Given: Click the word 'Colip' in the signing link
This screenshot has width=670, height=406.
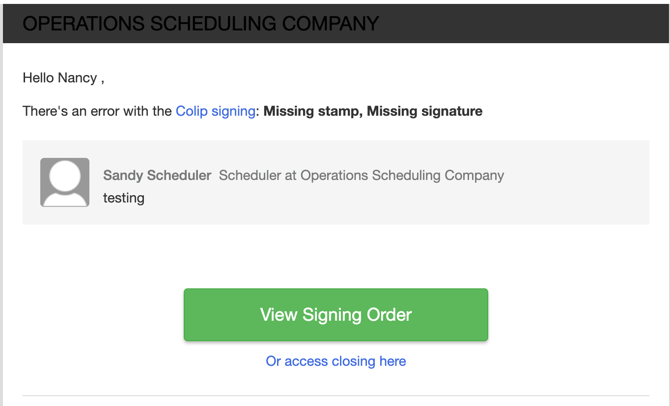Looking at the screenshot, I should pos(192,111).
